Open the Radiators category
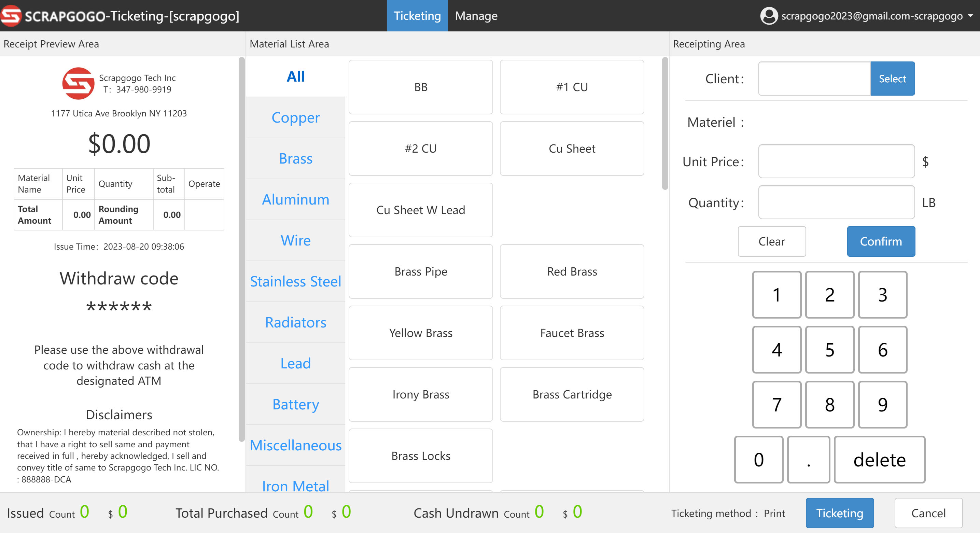Viewport: 980px width, 533px height. click(296, 323)
